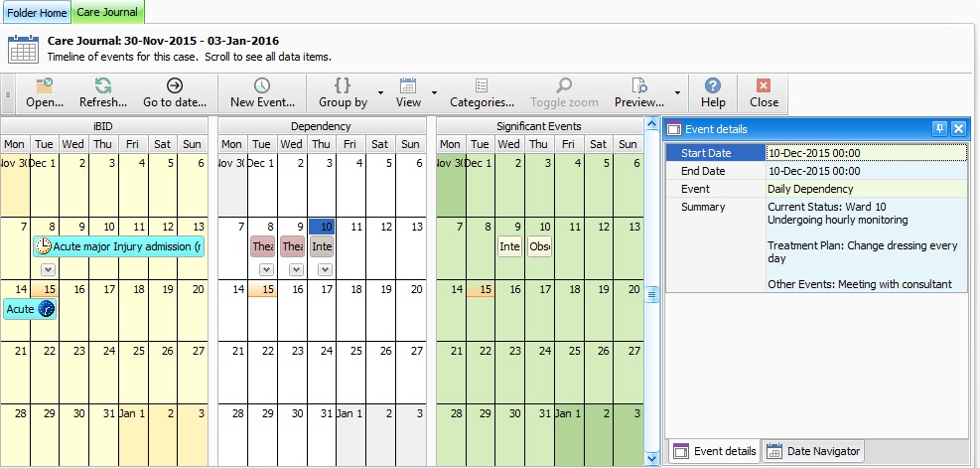The height and width of the screenshot is (468, 980).
Task: Refresh the care journal
Action: click(103, 93)
